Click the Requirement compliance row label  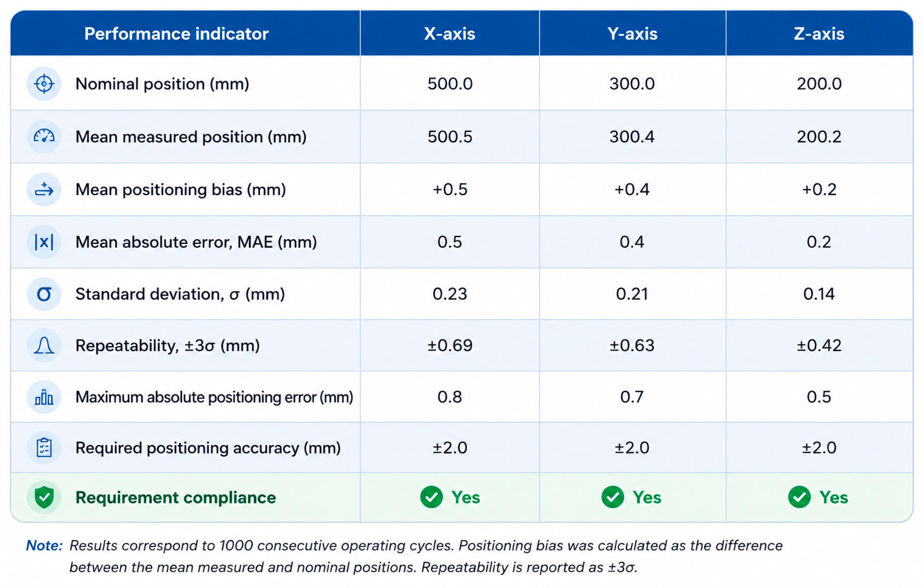point(176,498)
